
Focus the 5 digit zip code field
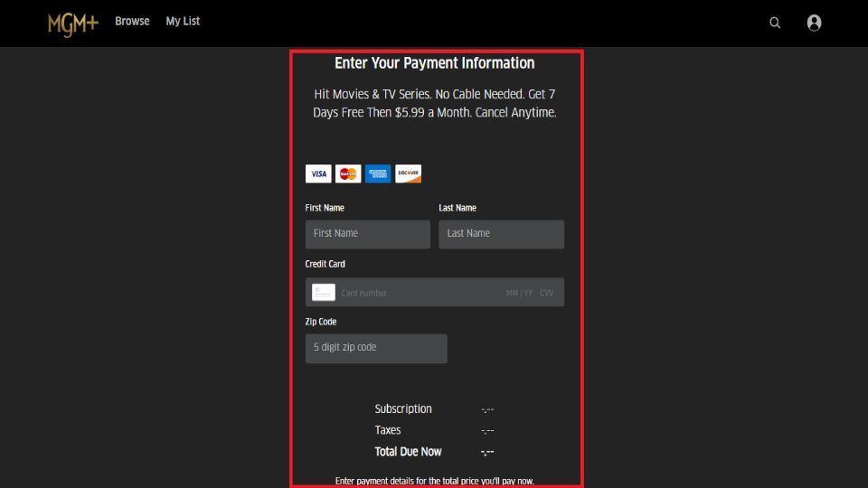click(x=376, y=349)
